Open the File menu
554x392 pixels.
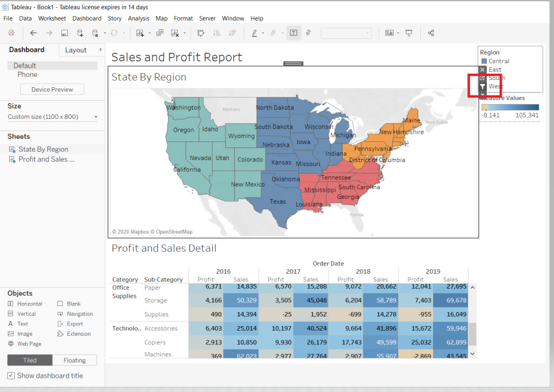(x=8, y=18)
